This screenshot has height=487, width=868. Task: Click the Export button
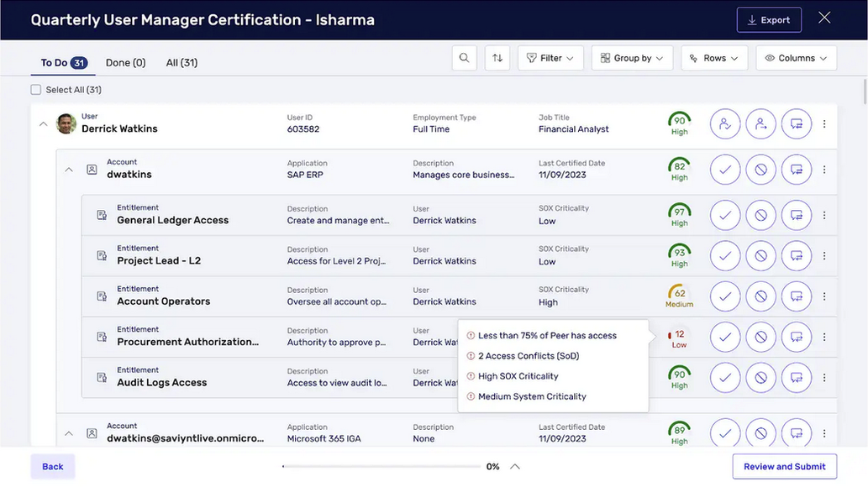768,20
